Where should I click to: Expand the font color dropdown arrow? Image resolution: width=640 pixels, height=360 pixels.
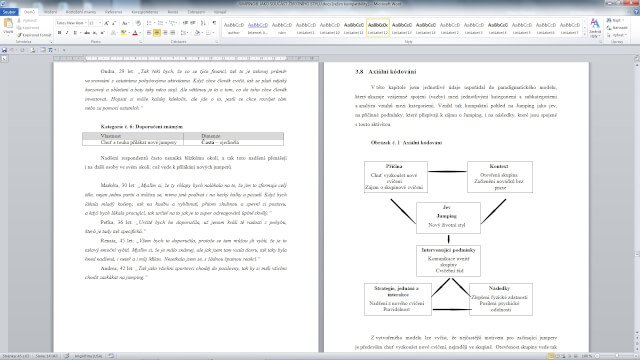[140, 33]
